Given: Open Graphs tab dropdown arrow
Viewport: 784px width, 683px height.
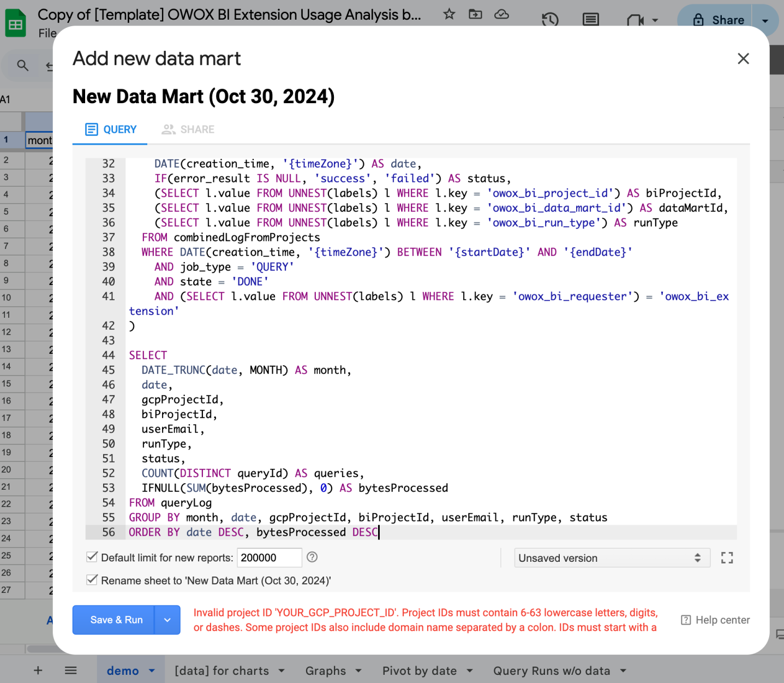Looking at the screenshot, I should coord(358,670).
